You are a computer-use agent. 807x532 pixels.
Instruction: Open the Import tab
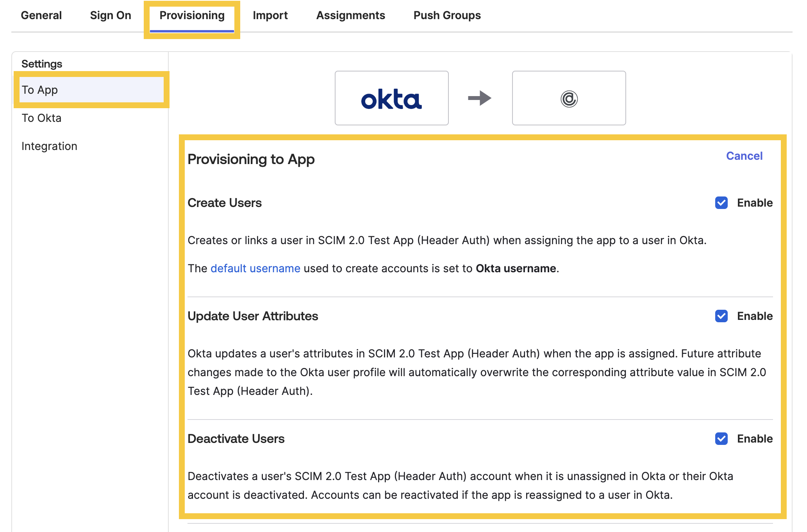pyautogui.click(x=270, y=15)
